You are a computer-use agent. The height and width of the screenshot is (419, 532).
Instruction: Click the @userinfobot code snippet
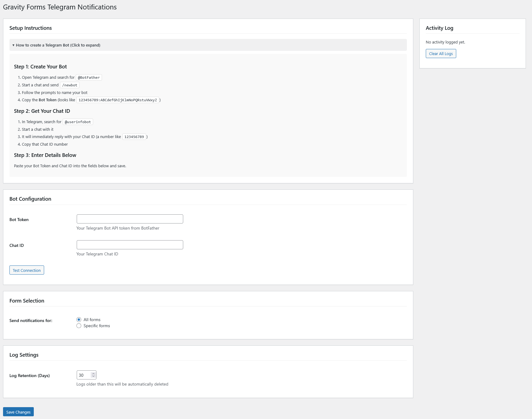tap(78, 122)
